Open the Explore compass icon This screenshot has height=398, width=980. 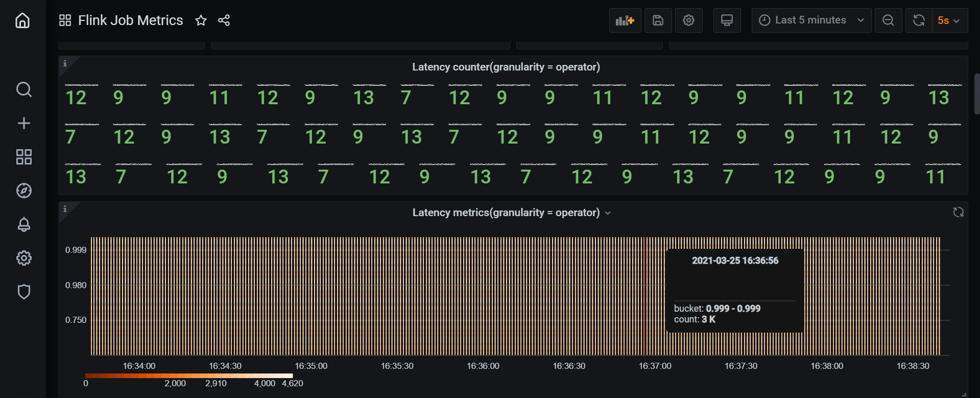24,191
